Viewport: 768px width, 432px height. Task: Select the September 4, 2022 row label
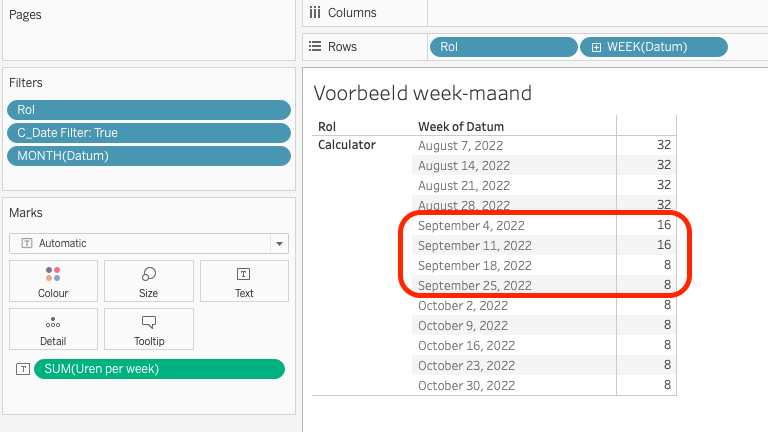(x=471, y=226)
